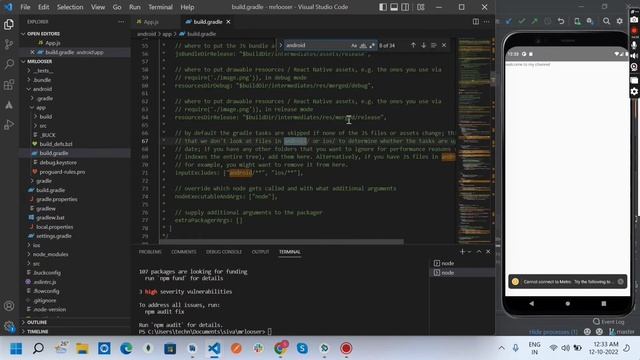Screen dimensions: 640x360
Task: Open emulator settings gear in side toolbar
Action: [x=634, y=92]
